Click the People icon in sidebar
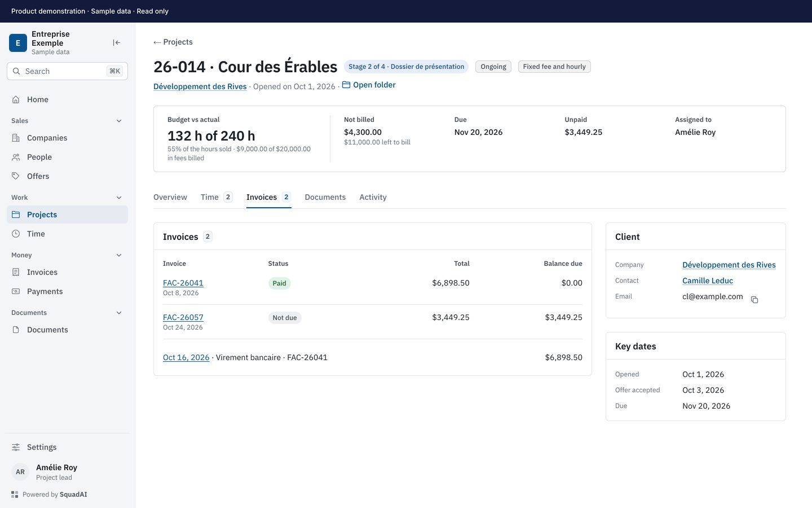812x508 pixels. click(x=16, y=157)
